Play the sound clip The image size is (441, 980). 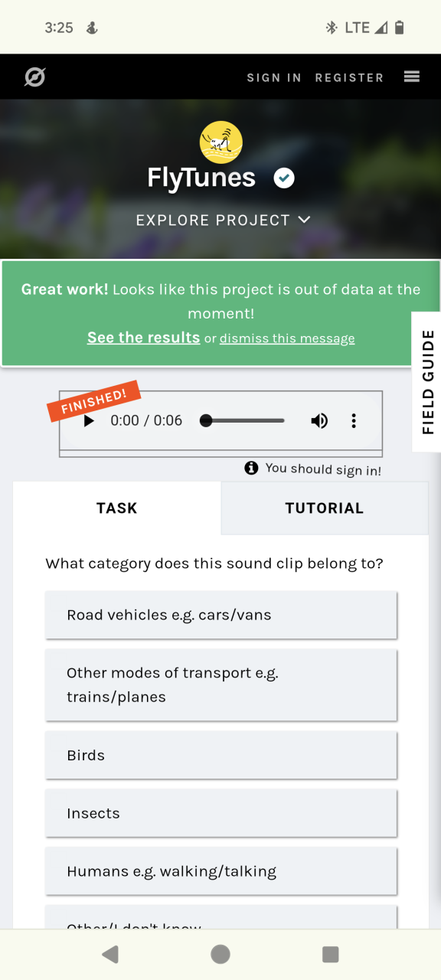coord(89,420)
